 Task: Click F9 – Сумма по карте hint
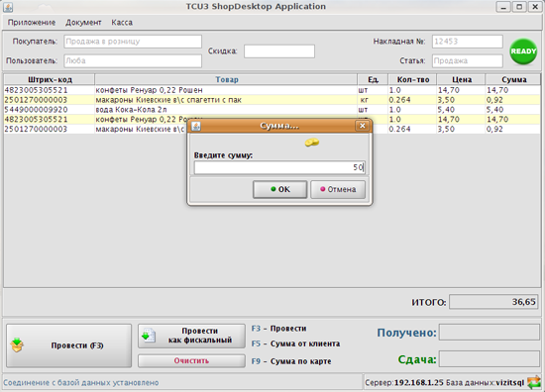[x=291, y=361]
